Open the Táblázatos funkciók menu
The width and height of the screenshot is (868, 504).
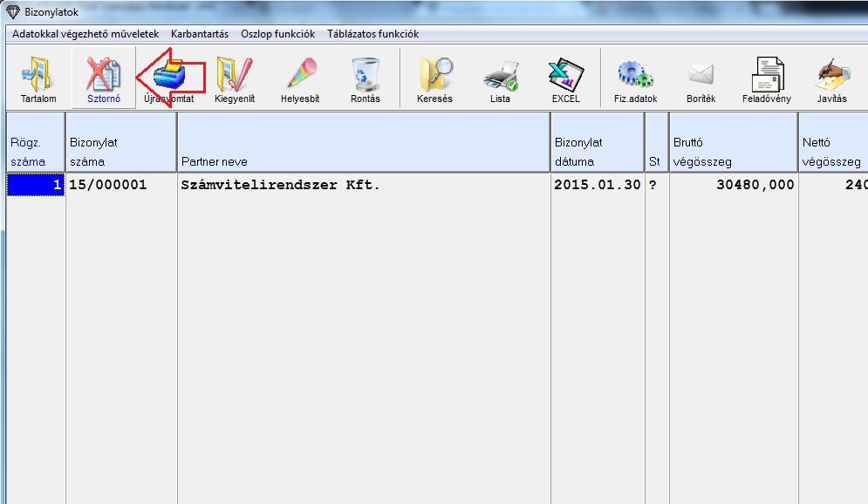point(372,34)
